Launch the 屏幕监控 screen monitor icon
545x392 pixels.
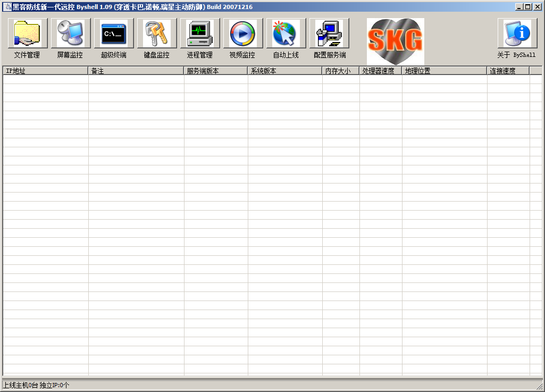(71, 34)
